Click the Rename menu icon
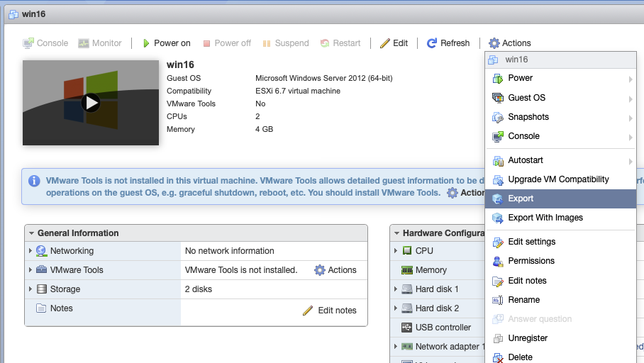 498,300
